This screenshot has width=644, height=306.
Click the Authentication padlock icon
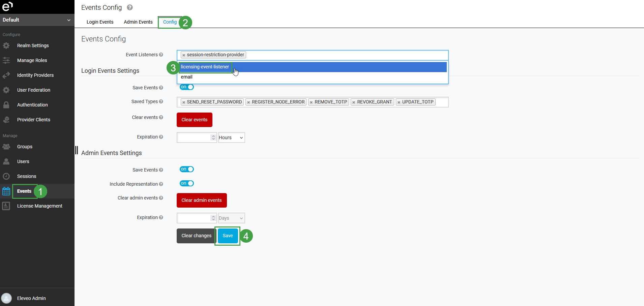pos(6,105)
